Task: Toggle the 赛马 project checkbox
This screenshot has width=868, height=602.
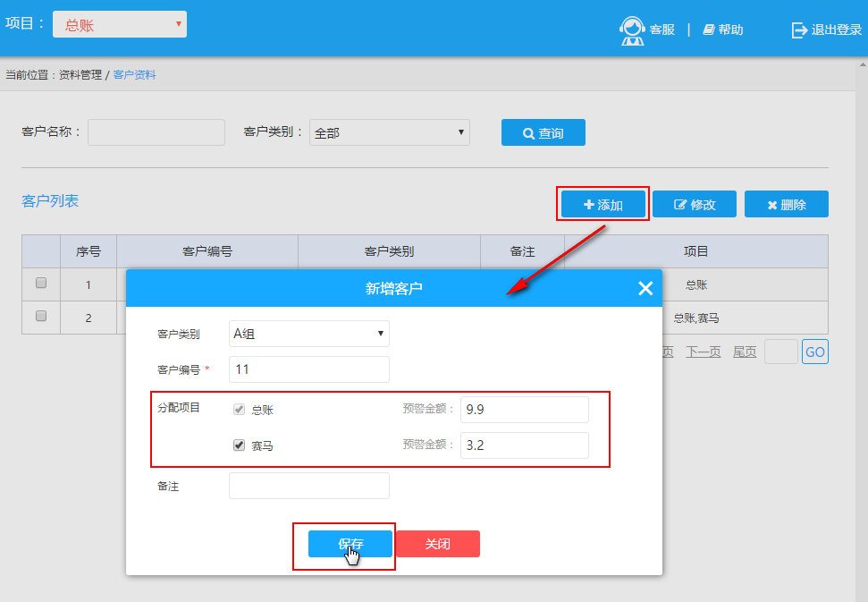Action: pos(240,445)
